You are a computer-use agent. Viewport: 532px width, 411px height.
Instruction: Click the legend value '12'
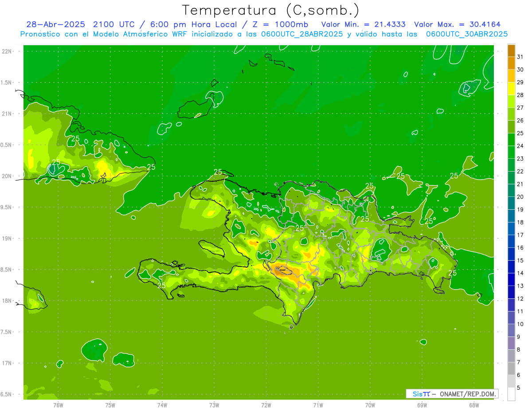coord(520,298)
